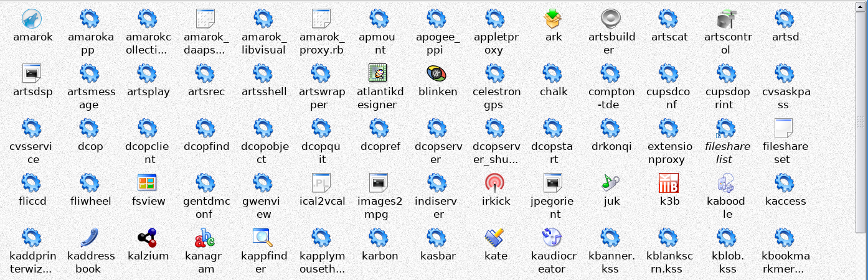
Task: Click the "cvsaskpass" file name
Action: tap(785, 98)
